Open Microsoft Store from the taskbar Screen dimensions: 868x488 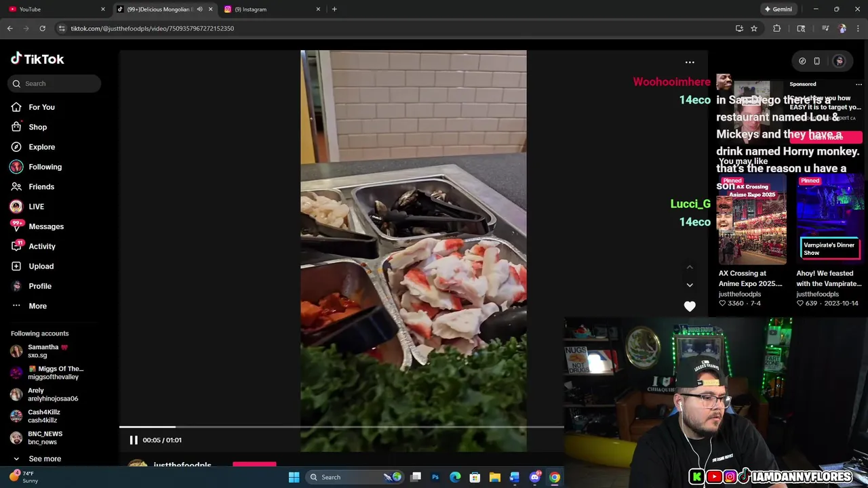475,477
